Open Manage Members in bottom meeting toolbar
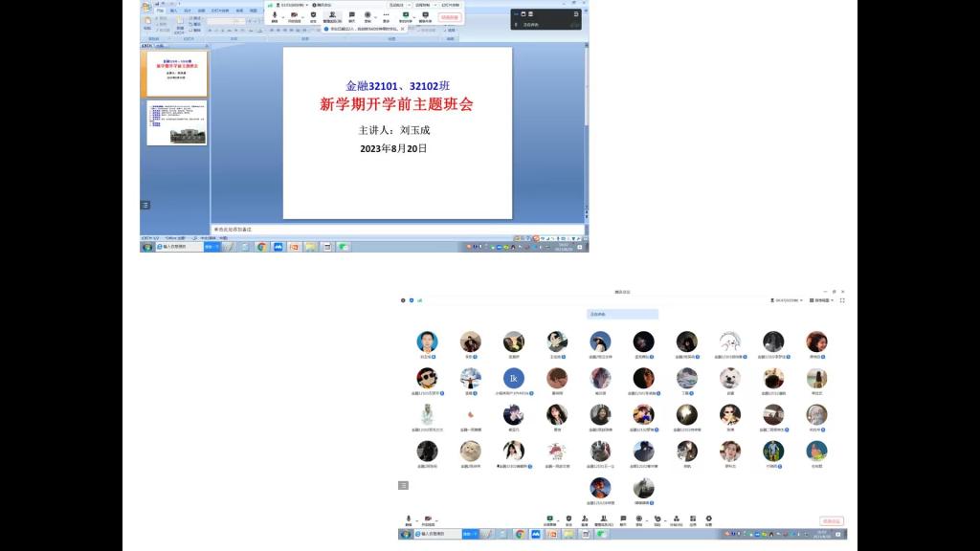Viewport: 980px width, 551px height. point(603,519)
